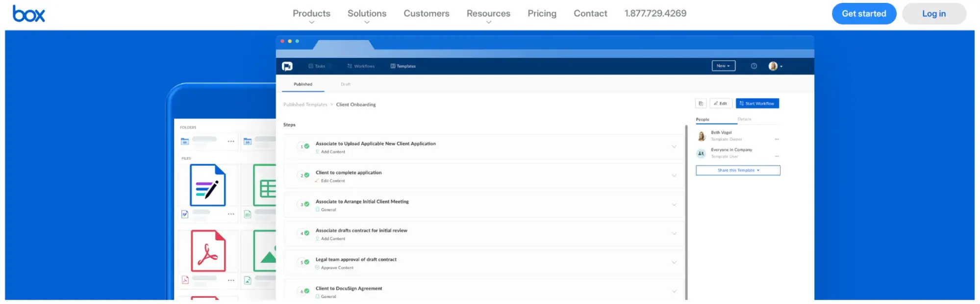Click the Start Workflow button
980x304 pixels.
(x=757, y=103)
